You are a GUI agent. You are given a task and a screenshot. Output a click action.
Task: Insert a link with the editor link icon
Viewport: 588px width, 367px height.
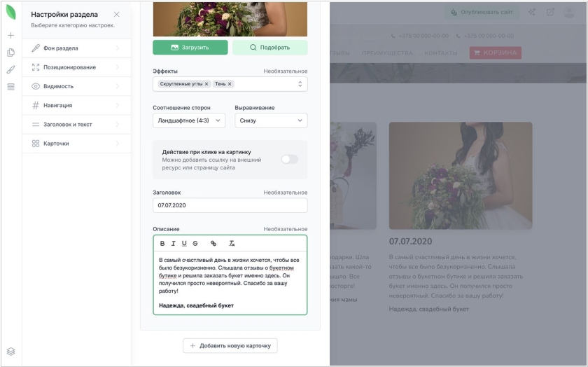click(x=213, y=244)
